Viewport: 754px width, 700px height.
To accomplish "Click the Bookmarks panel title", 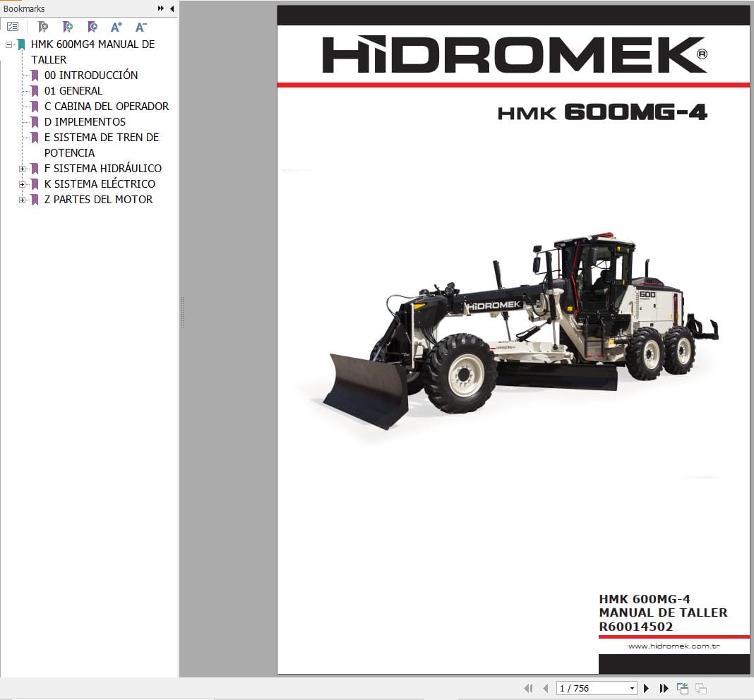I will 24,8.
